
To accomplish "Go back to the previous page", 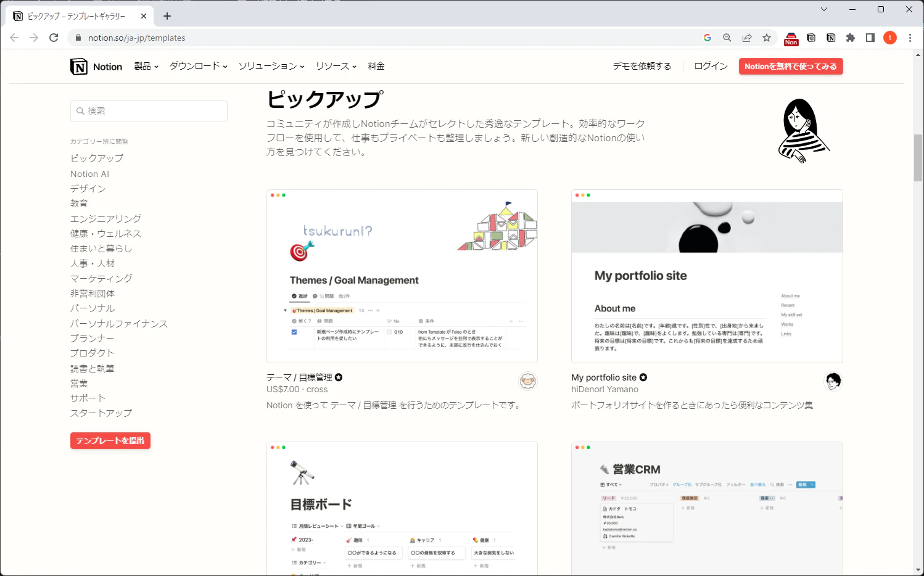I will [x=14, y=38].
